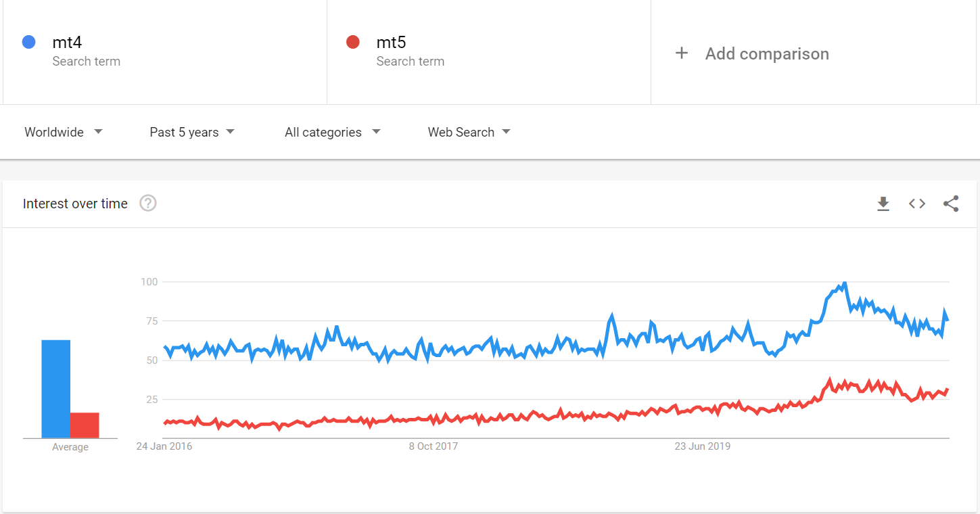Screen dimensions: 980x514
Task: Open the Past 5 years time range dropdown
Action: [x=191, y=132]
